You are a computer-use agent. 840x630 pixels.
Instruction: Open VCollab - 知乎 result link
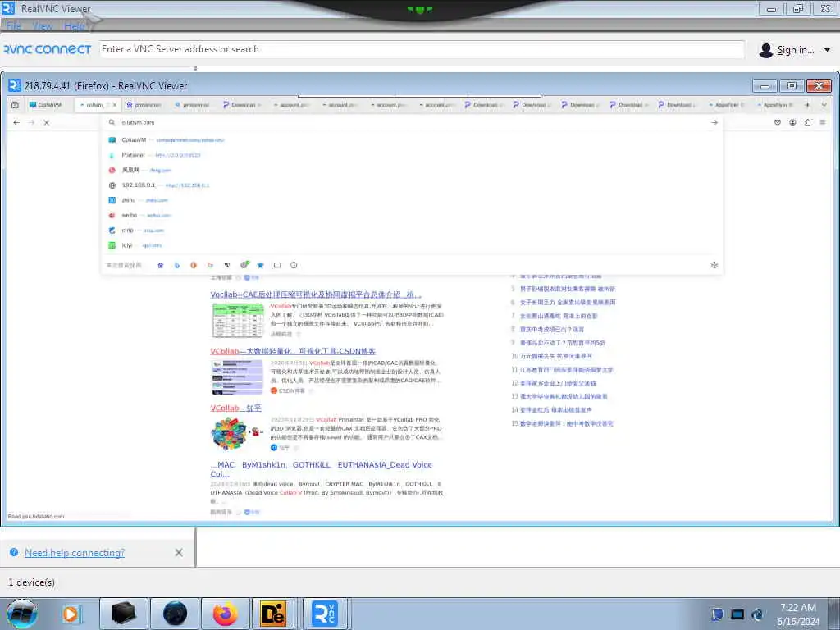[235, 409]
